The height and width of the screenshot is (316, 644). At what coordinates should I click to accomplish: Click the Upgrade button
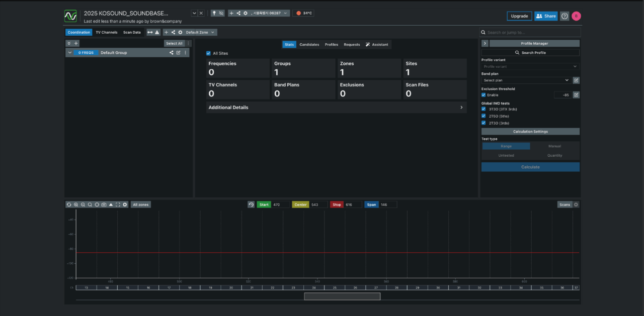[x=519, y=16]
